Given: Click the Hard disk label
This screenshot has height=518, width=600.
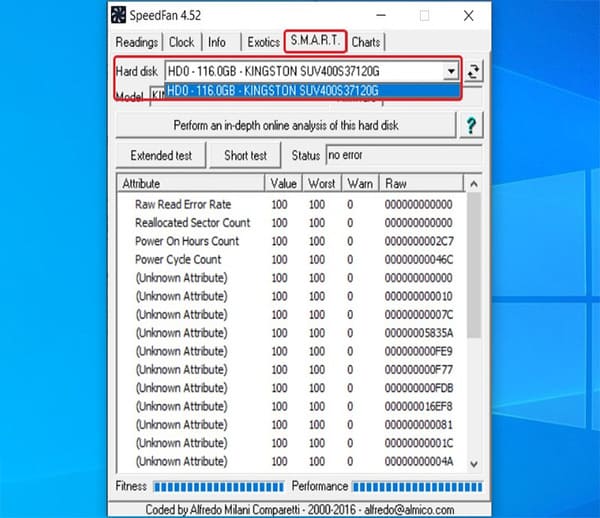Looking at the screenshot, I should coord(137,72).
